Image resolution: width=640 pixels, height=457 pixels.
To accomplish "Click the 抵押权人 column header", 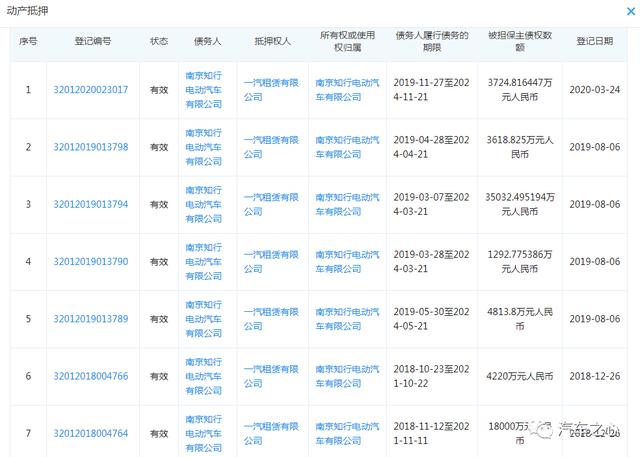I will click(x=272, y=41).
